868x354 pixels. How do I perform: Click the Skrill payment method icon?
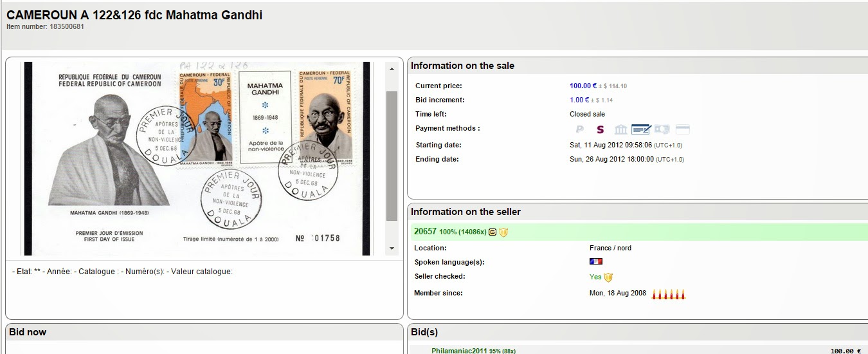(x=601, y=129)
